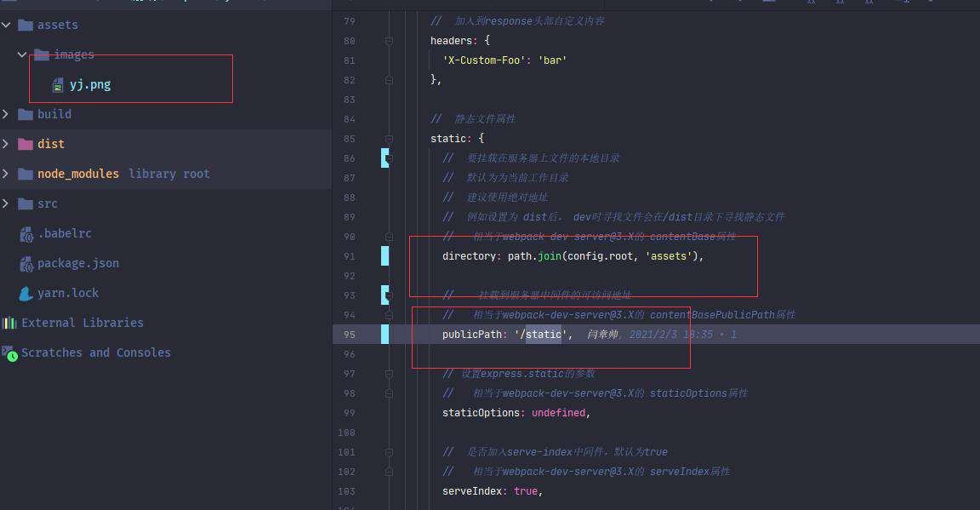
Task: Click the undefined value on line 99
Action: pyautogui.click(x=558, y=413)
